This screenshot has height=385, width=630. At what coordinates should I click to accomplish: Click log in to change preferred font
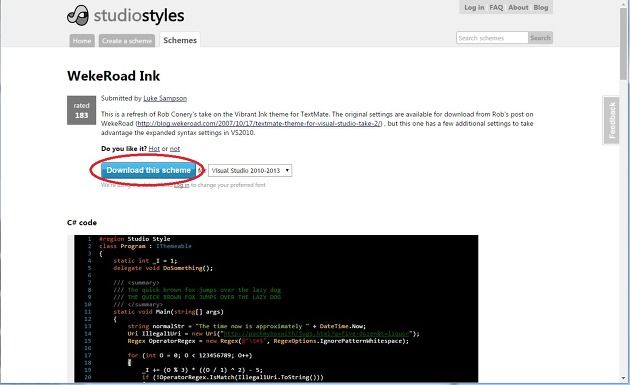coord(182,185)
